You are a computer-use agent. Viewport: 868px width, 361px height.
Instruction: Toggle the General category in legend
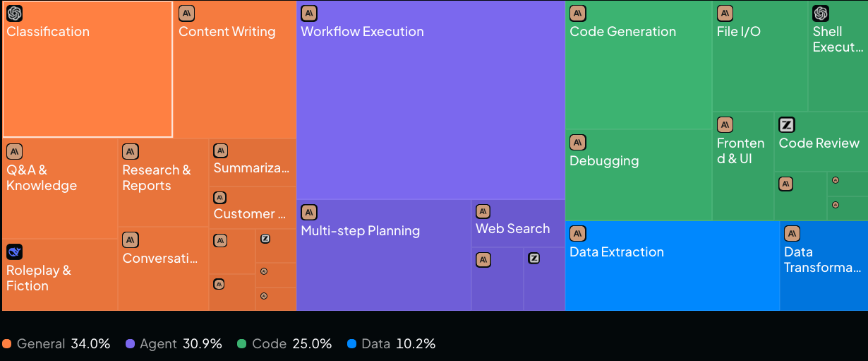point(56,344)
